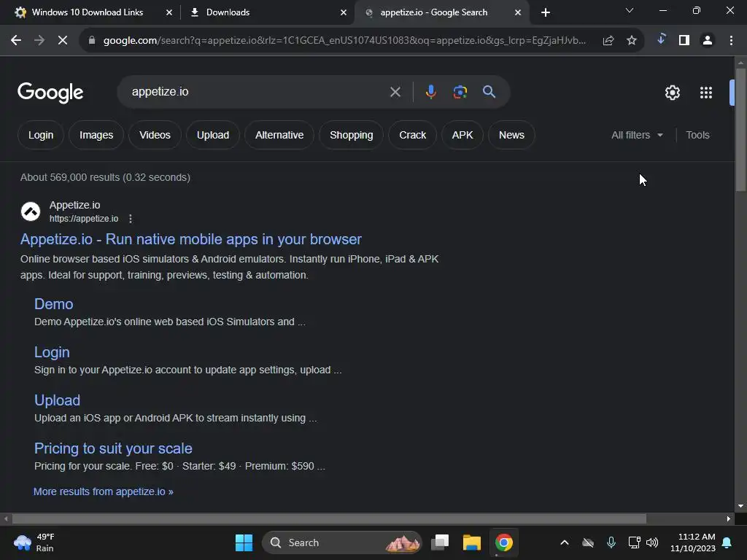747x560 pixels.
Task: Submit search with the magnifier icon
Action: click(x=489, y=91)
